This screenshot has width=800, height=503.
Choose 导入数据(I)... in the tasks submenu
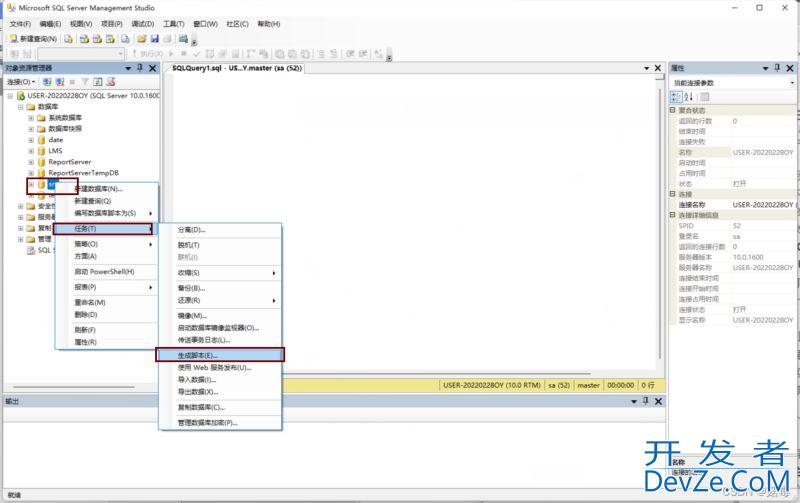(x=220, y=380)
